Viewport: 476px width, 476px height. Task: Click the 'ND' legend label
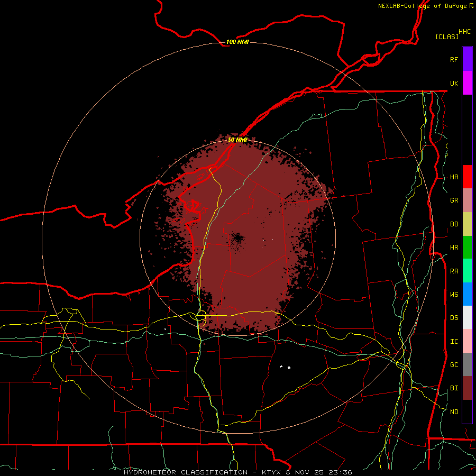pyautogui.click(x=454, y=412)
